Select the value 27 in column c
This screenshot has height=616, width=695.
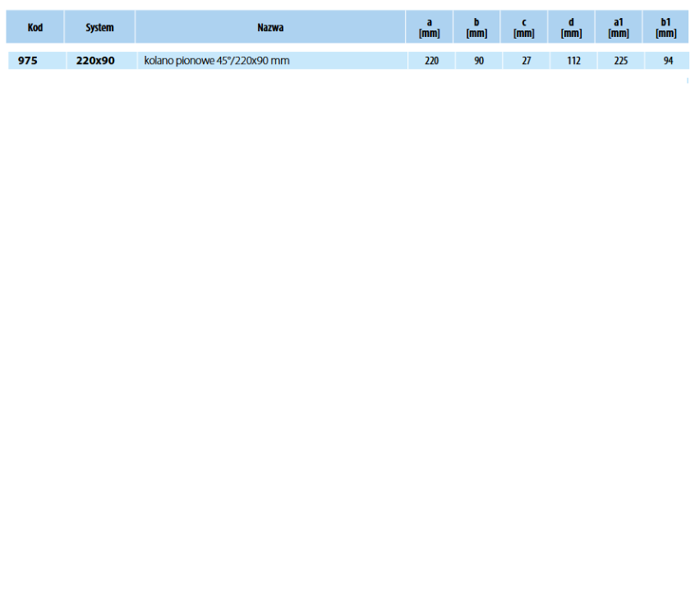pyautogui.click(x=526, y=60)
